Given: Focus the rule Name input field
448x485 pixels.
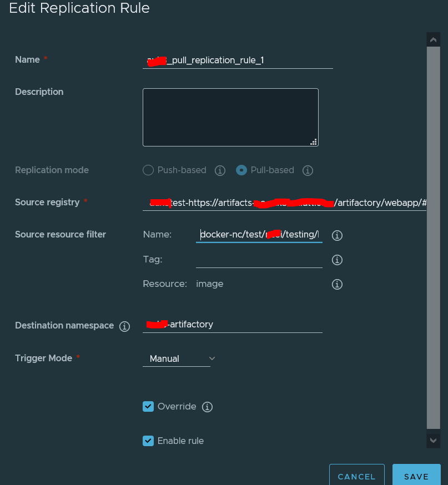Looking at the screenshot, I should pos(238,60).
